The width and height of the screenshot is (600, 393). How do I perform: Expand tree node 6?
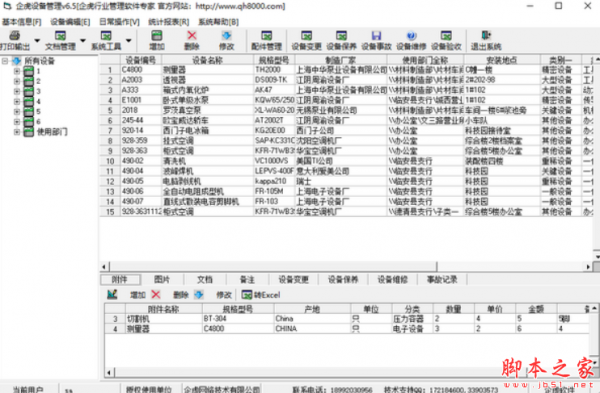click(17, 122)
